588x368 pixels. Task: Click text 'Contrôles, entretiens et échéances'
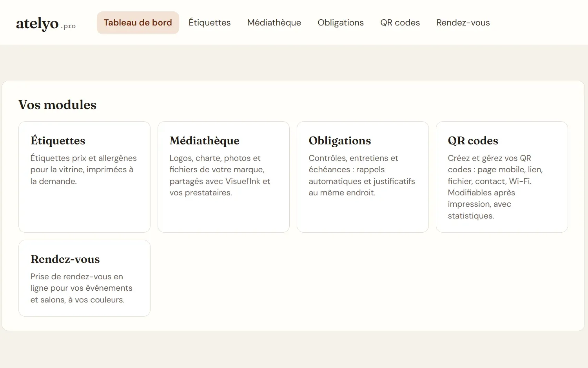pos(353,164)
